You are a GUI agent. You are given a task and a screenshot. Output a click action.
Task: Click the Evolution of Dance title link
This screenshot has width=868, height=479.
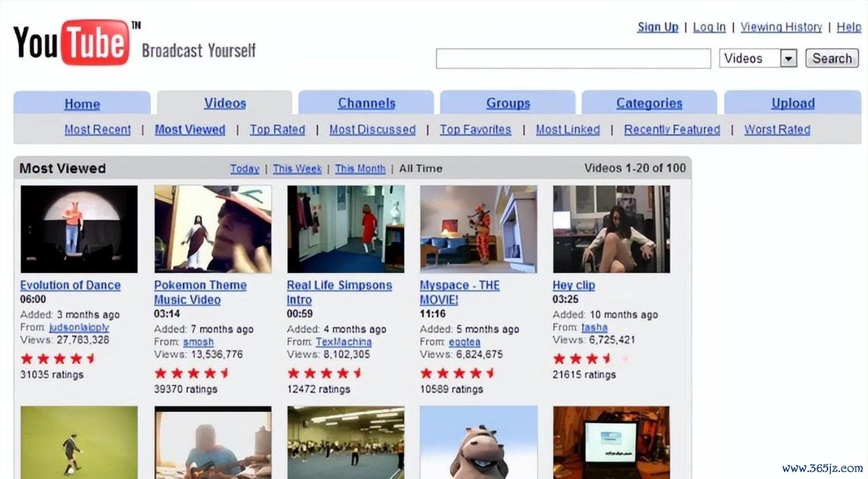[71, 285]
